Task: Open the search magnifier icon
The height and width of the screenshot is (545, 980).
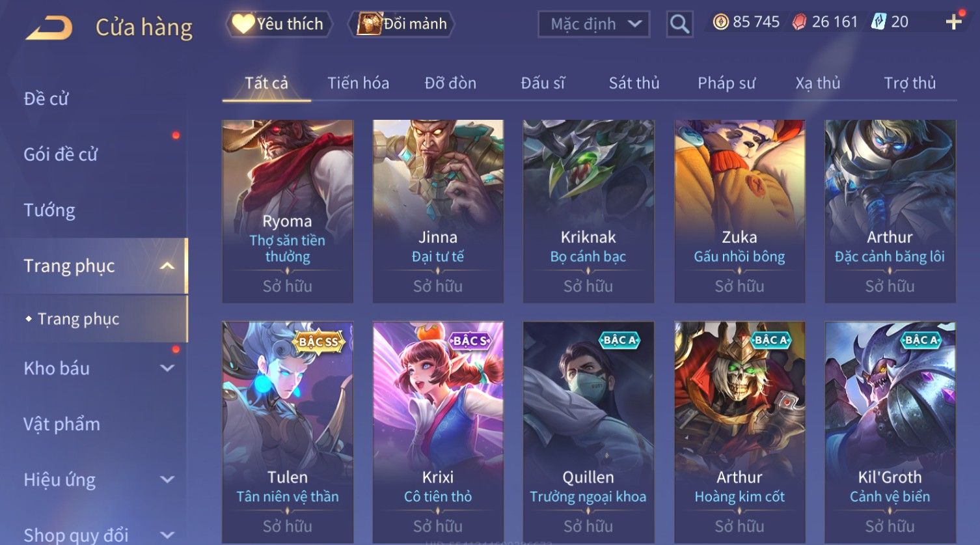Action: coord(679,25)
